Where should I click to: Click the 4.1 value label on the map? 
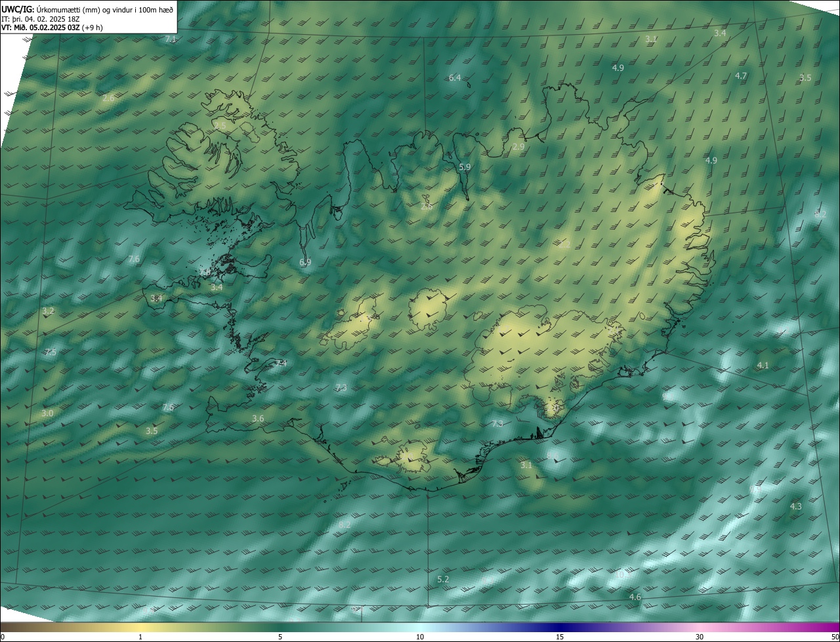(763, 366)
